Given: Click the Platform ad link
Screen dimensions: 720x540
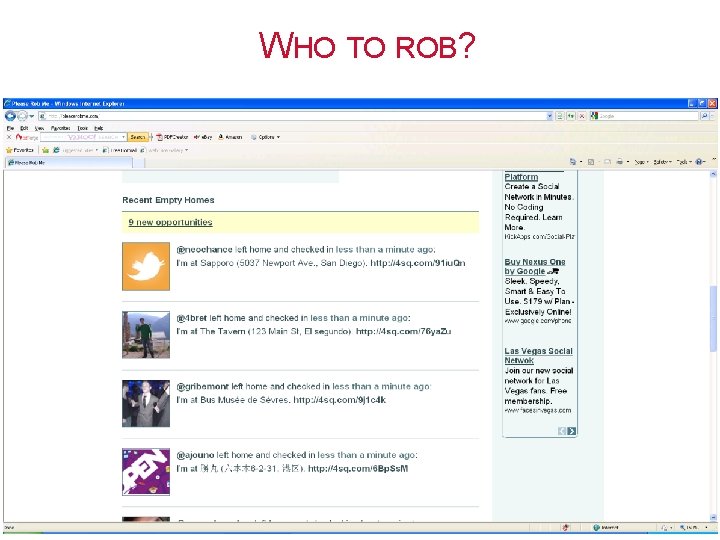Looking at the screenshot, I should click(x=521, y=177).
